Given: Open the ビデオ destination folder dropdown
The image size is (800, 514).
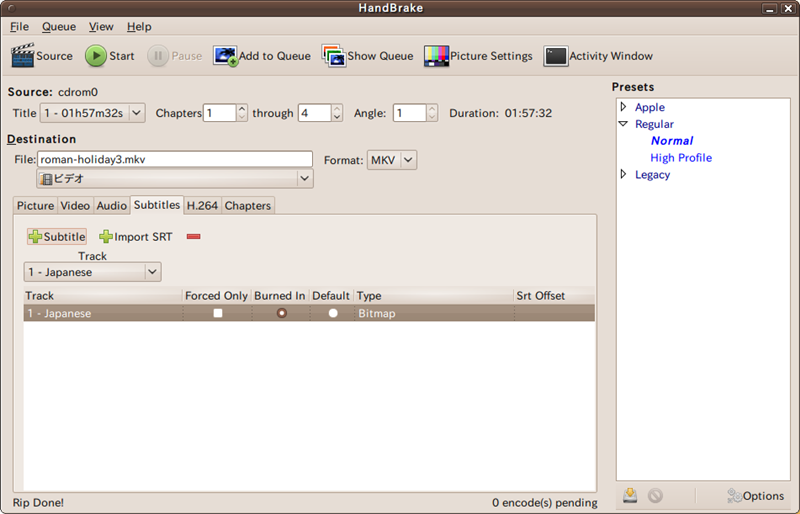Looking at the screenshot, I should point(174,179).
